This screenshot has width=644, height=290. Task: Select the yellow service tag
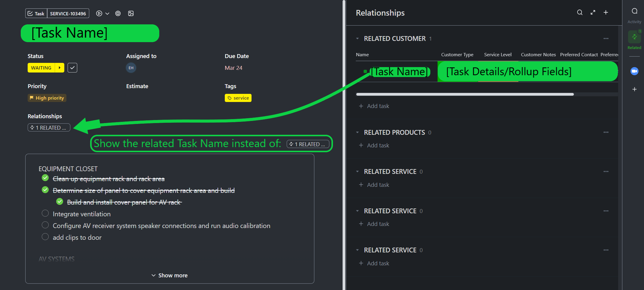click(238, 98)
